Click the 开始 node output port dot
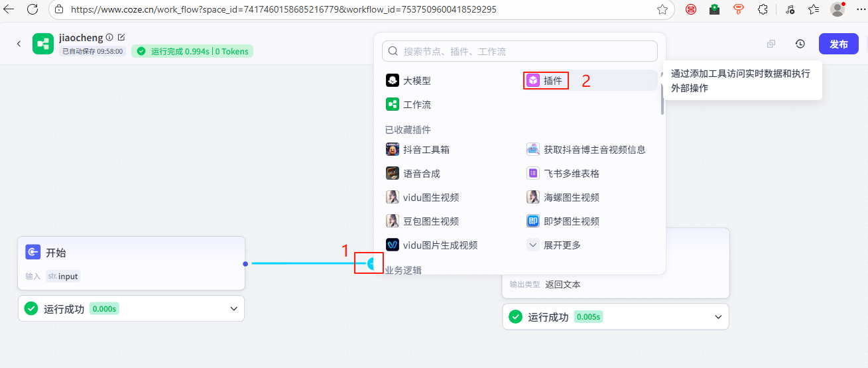Screen dimensions: 868x368 (x=245, y=263)
